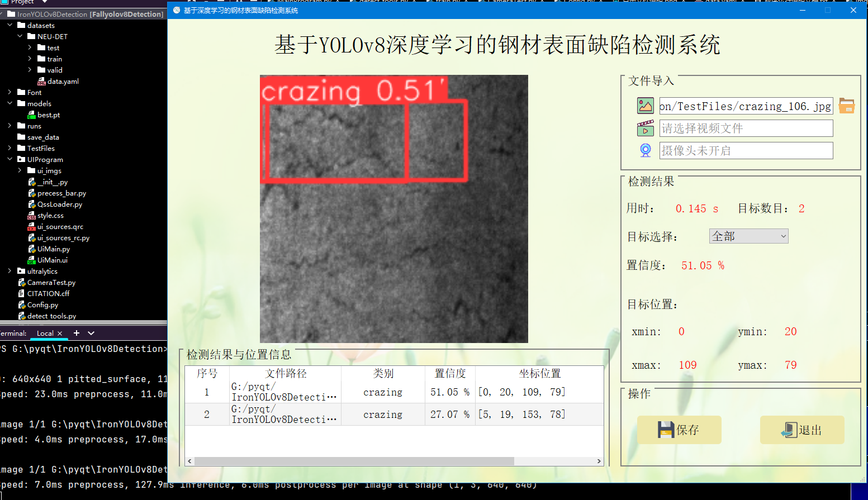Expand the ultralytics folder

point(10,271)
